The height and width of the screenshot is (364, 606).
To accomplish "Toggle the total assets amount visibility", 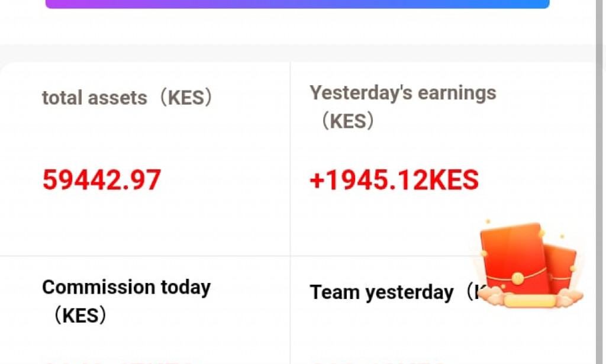I will click(101, 179).
